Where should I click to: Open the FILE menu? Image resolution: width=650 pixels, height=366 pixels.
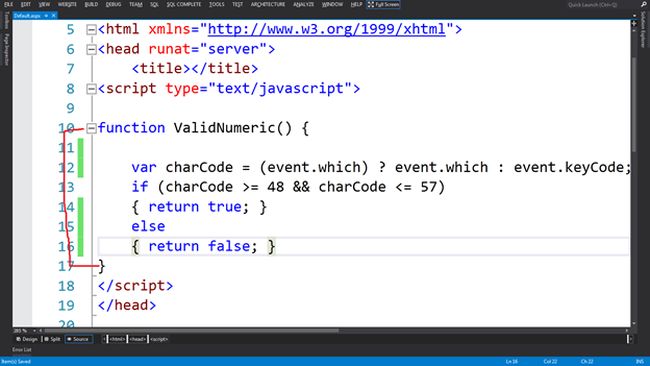click(x=8, y=4)
